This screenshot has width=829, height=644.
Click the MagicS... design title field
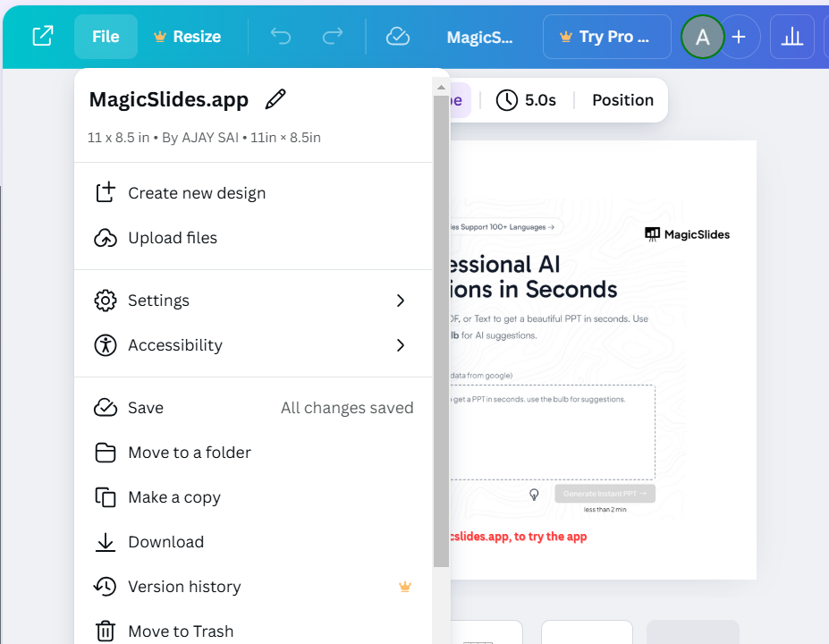click(479, 37)
